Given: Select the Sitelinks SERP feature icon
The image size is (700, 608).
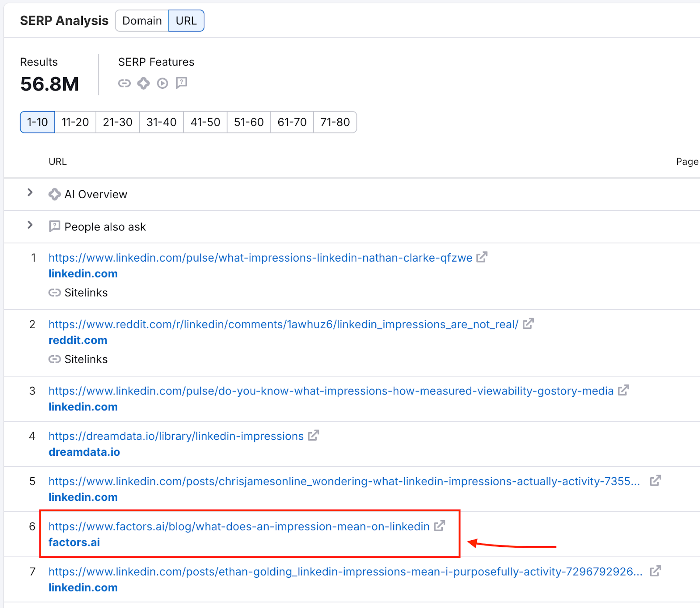Looking at the screenshot, I should coord(125,83).
